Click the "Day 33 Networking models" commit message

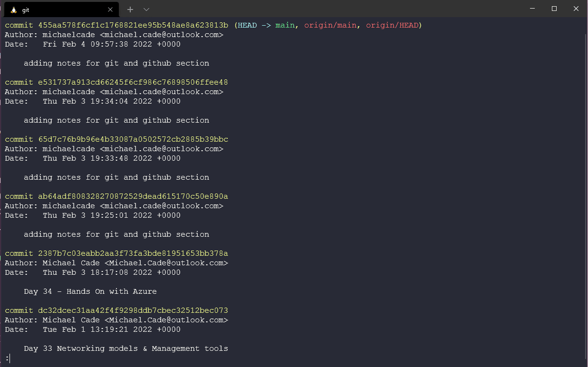[x=126, y=348]
